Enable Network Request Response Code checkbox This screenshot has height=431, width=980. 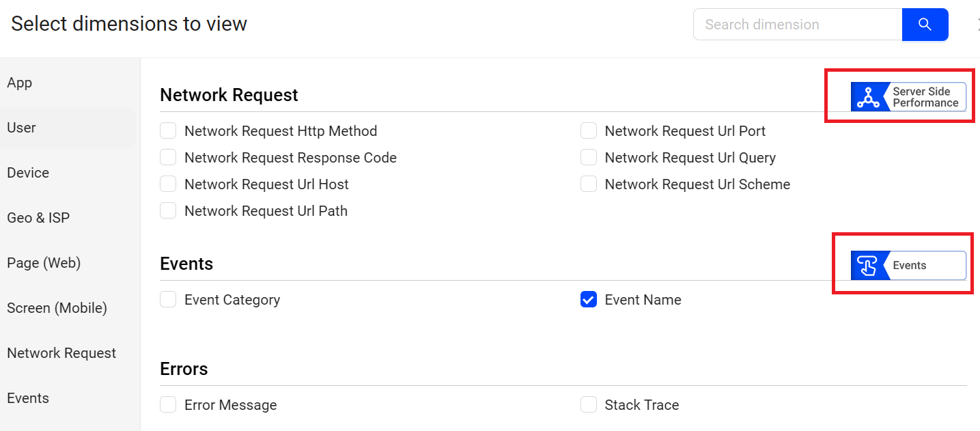click(168, 158)
